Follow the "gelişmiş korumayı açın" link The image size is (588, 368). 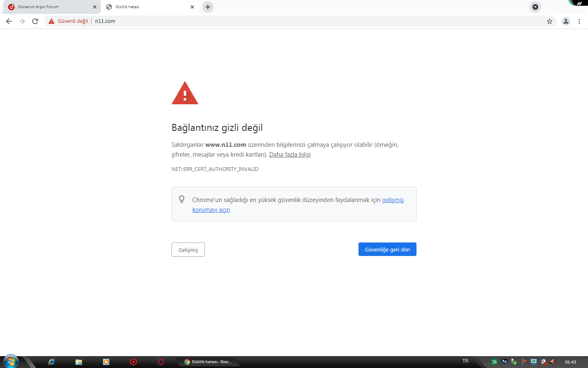(298, 205)
